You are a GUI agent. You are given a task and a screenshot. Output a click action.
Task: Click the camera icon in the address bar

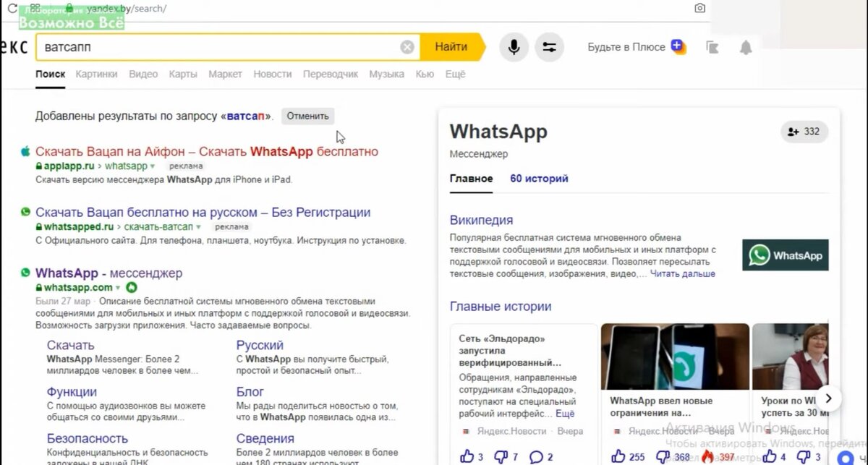click(699, 8)
